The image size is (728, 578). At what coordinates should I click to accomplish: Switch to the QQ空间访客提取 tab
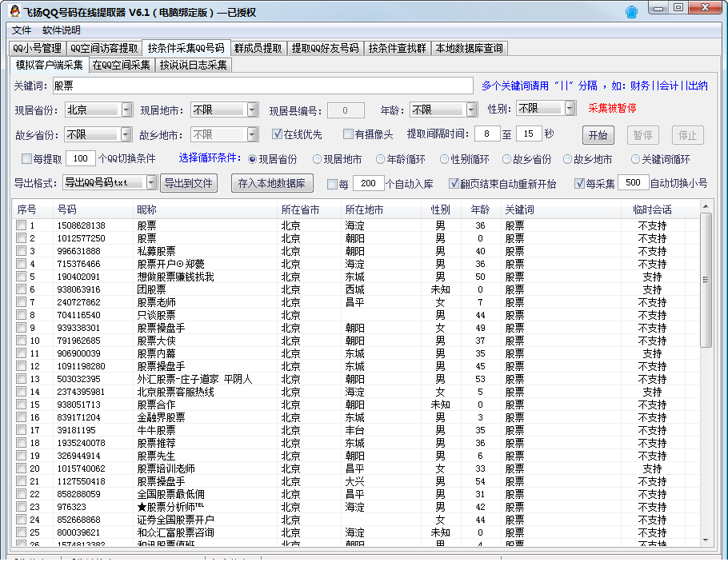pos(104,48)
